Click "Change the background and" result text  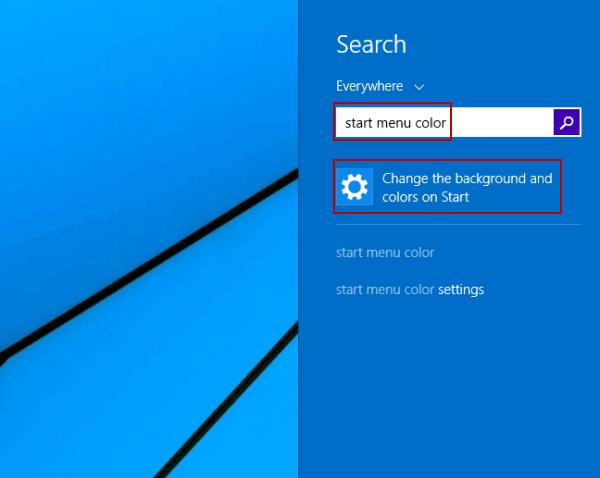467,179
